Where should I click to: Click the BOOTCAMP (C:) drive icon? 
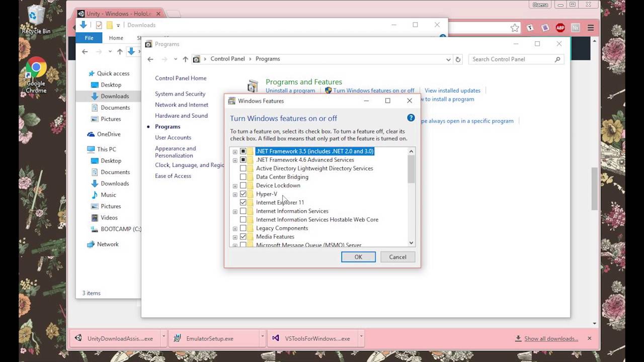(95, 229)
